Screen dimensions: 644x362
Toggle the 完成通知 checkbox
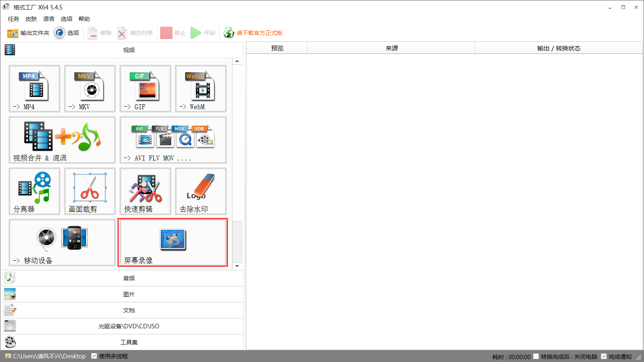604,356
